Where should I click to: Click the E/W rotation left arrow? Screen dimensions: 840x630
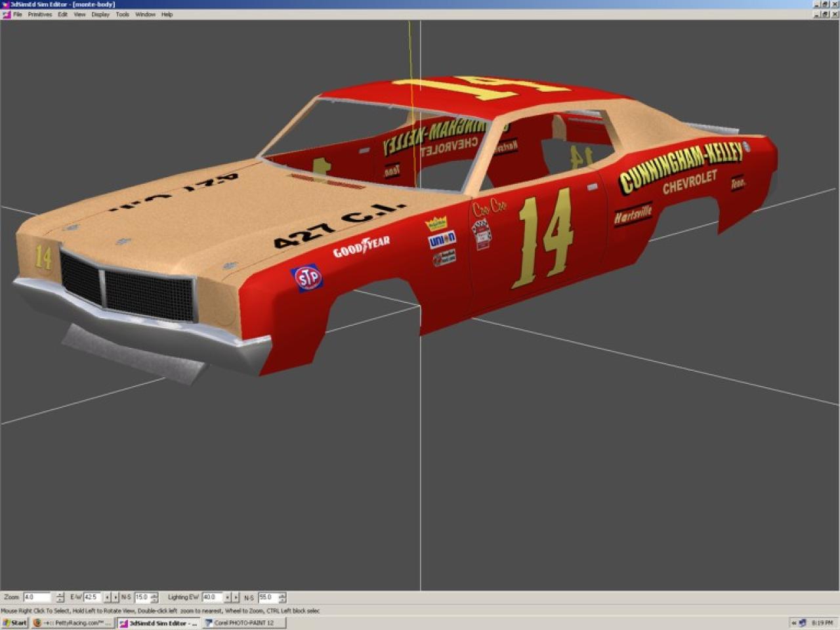point(108,597)
